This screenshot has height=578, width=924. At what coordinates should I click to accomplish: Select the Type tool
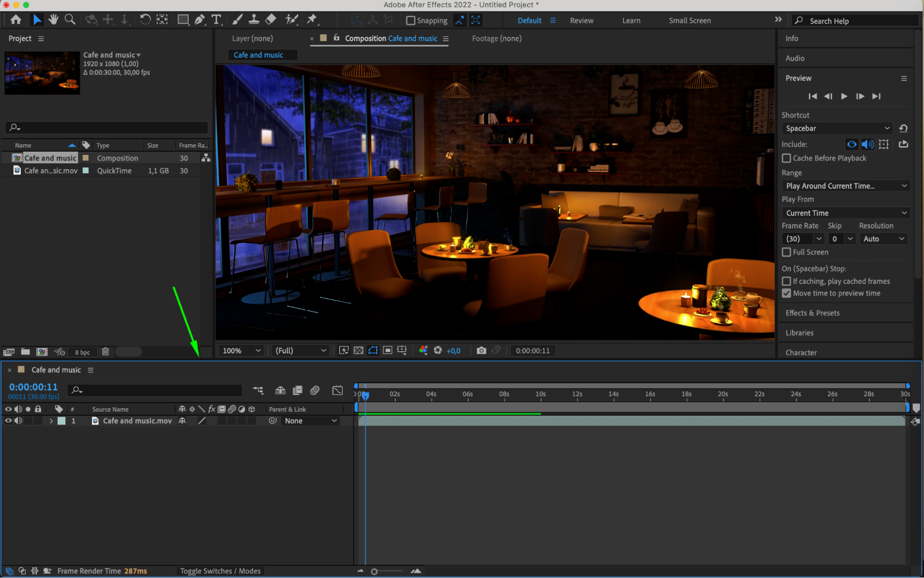[216, 19]
